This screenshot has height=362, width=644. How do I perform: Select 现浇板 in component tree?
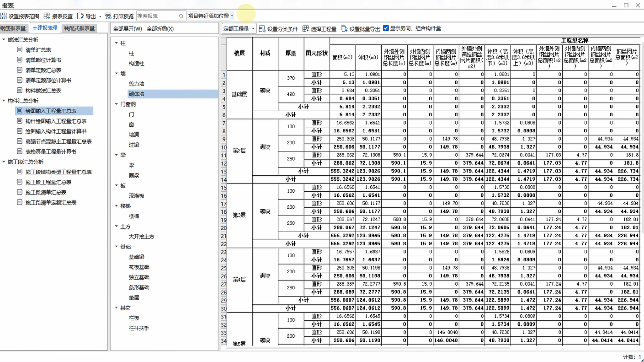(x=137, y=196)
